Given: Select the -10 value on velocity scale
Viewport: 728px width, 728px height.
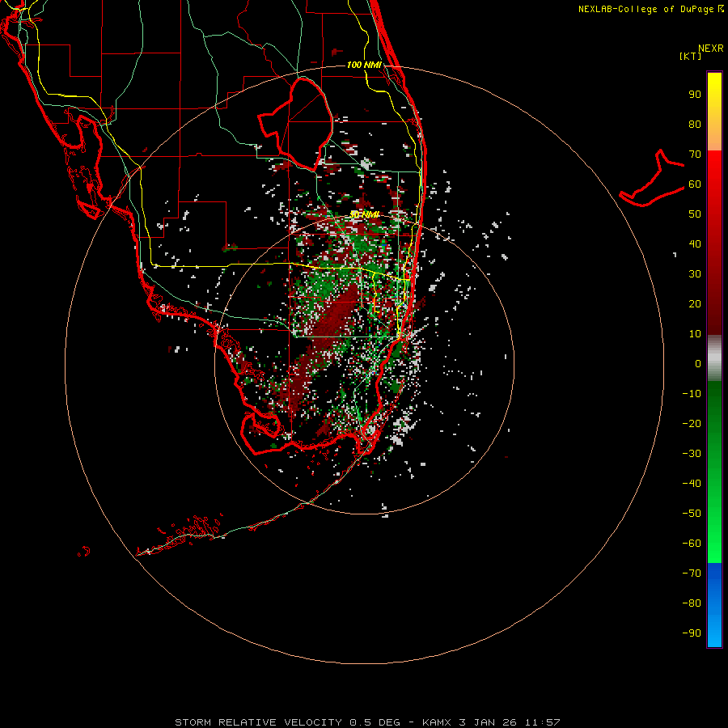Looking at the screenshot, I should coord(692,394).
